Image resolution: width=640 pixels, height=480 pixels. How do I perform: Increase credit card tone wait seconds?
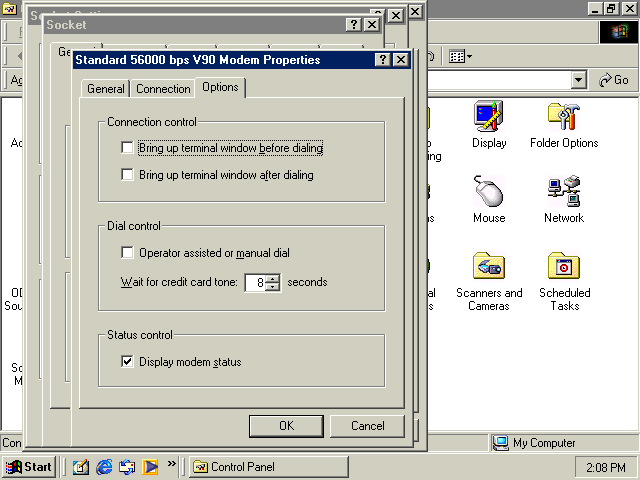pyautogui.click(x=273, y=278)
